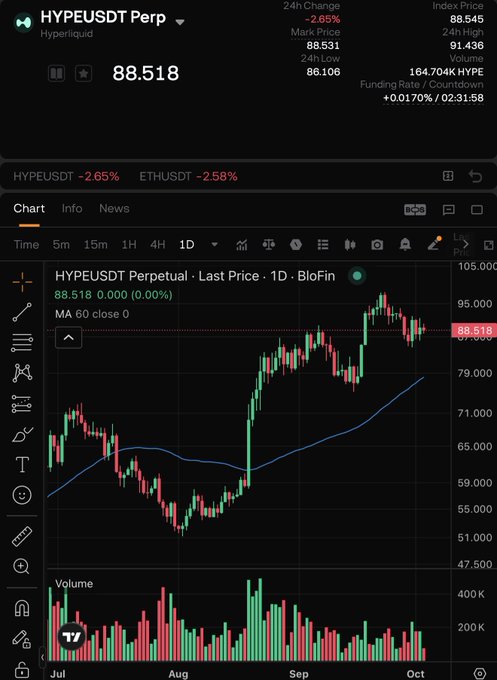Select the Time chart view
The height and width of the screenshot is (680, 497).
pyautogui.click(x=26, y=245)
